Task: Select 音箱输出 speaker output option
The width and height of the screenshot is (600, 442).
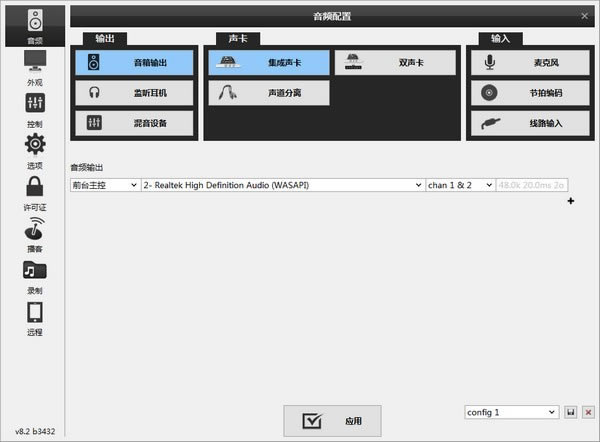Action: 135,62
